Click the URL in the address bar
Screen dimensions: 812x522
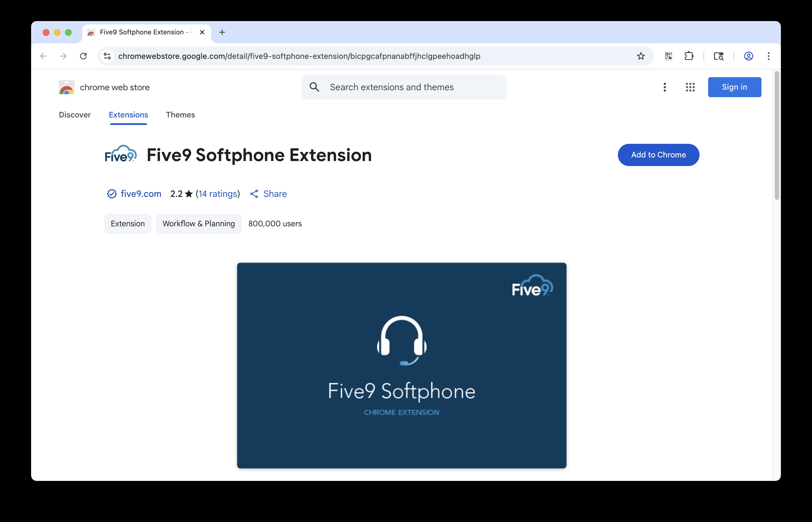pos(299,56)
